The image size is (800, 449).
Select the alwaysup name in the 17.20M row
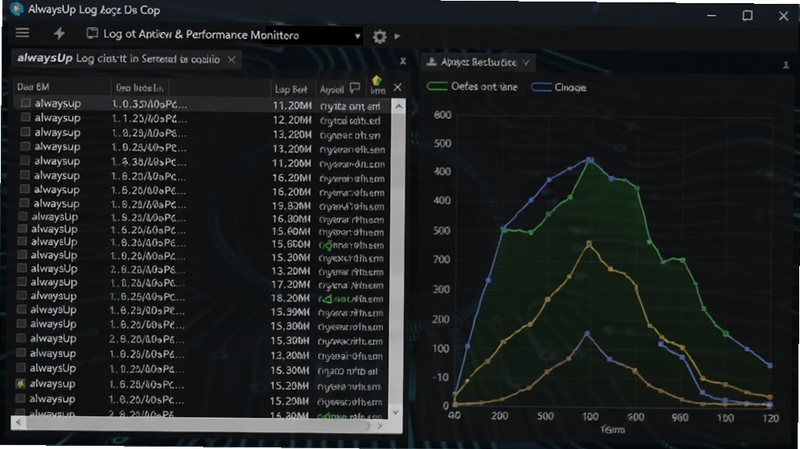(x=54, y=283)
